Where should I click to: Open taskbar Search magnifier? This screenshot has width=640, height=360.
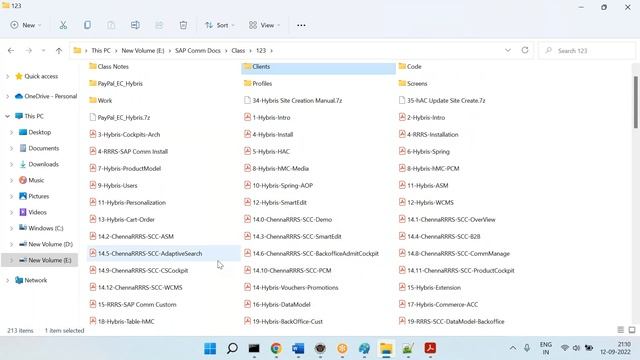(x=232, y=348)
